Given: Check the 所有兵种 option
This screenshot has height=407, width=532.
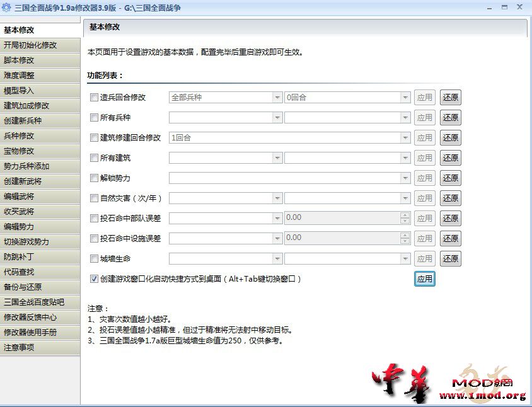Looking at the screenshot, I should (x=93, y=117).
